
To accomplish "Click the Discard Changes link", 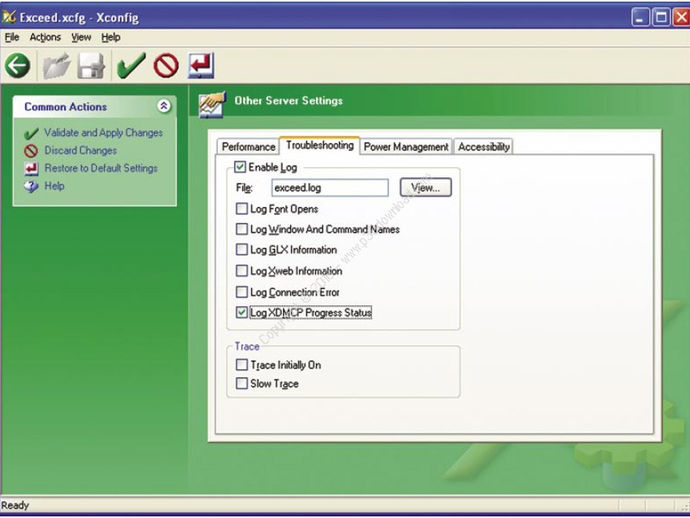I will pos(81,151).
